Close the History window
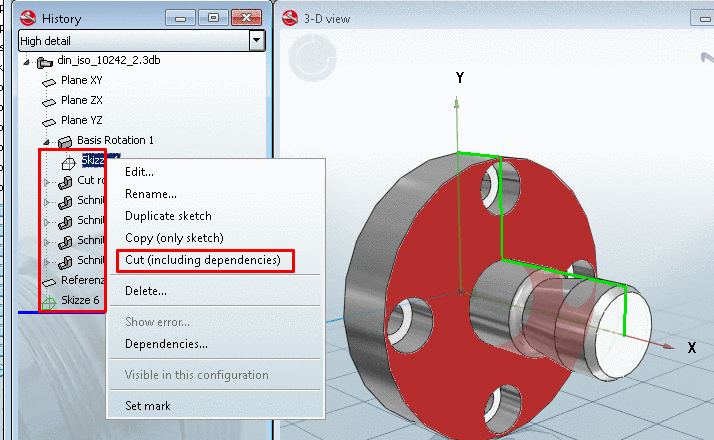This screenshot has width=714, height=440. 246,18
